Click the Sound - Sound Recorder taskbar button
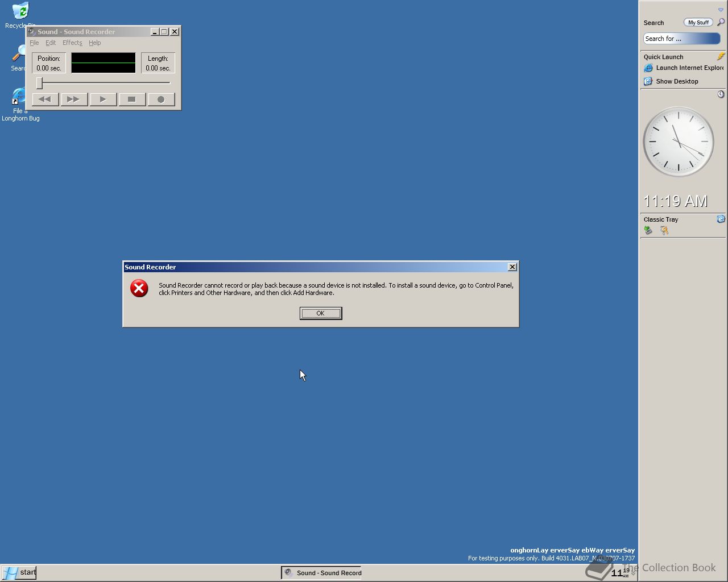This screenshot has height=582, width=728. (x=322, y=572)
